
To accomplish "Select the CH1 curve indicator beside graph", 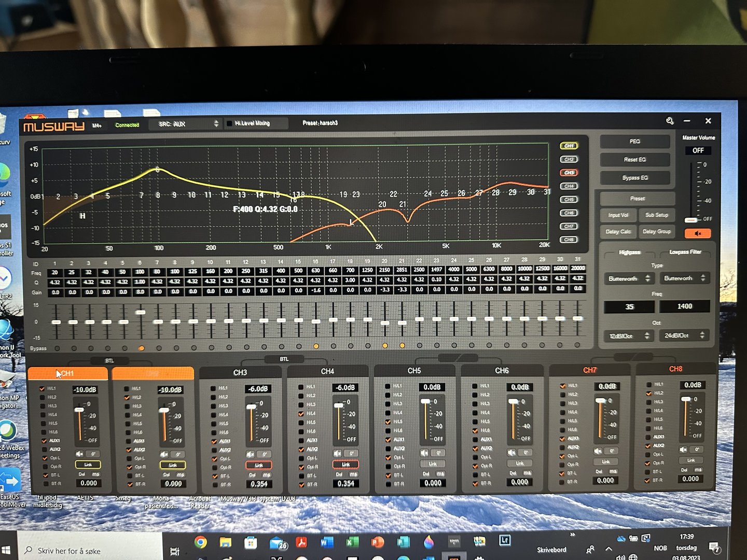I will point(569,146).
